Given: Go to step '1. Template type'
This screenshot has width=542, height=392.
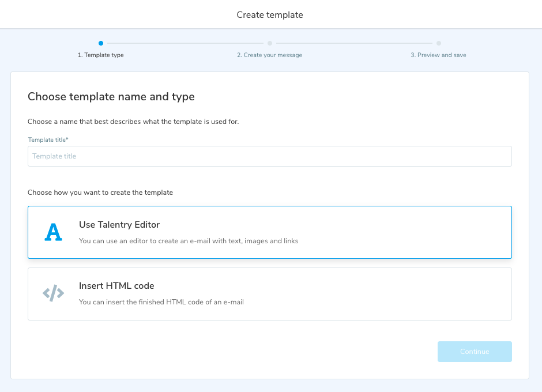Looking at the screenshot, I should point(101,55).
